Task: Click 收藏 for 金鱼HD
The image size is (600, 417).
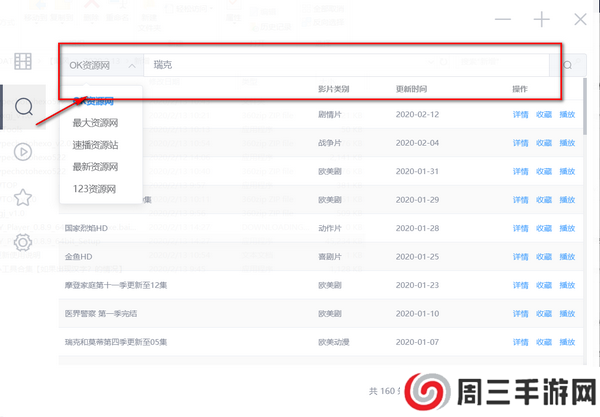Action: tap(544, 257)
